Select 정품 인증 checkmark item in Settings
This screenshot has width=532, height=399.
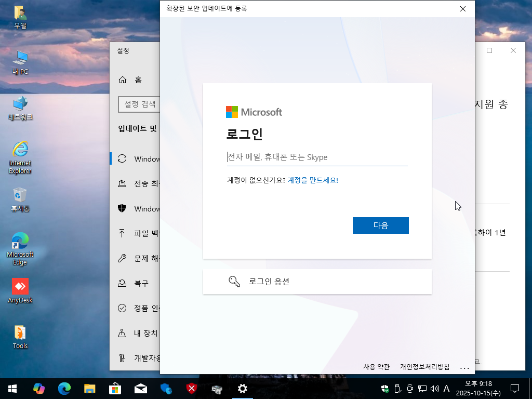point(136,308)
